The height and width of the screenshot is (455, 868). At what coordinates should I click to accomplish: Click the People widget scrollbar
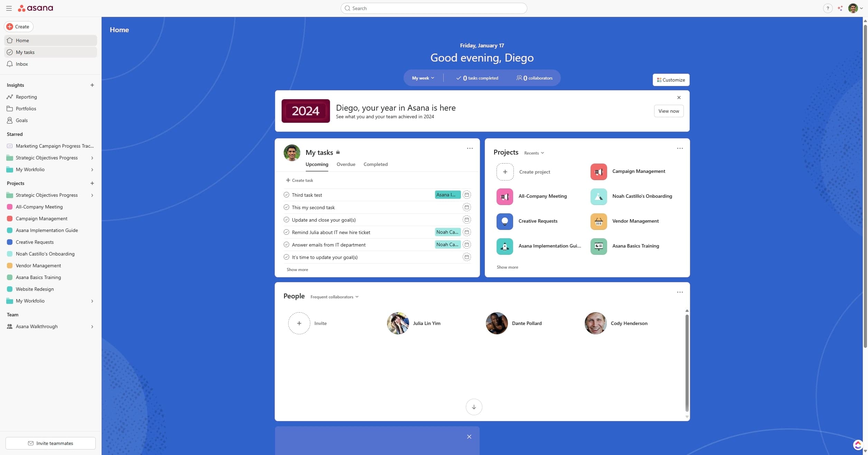(x=687, y=363)
